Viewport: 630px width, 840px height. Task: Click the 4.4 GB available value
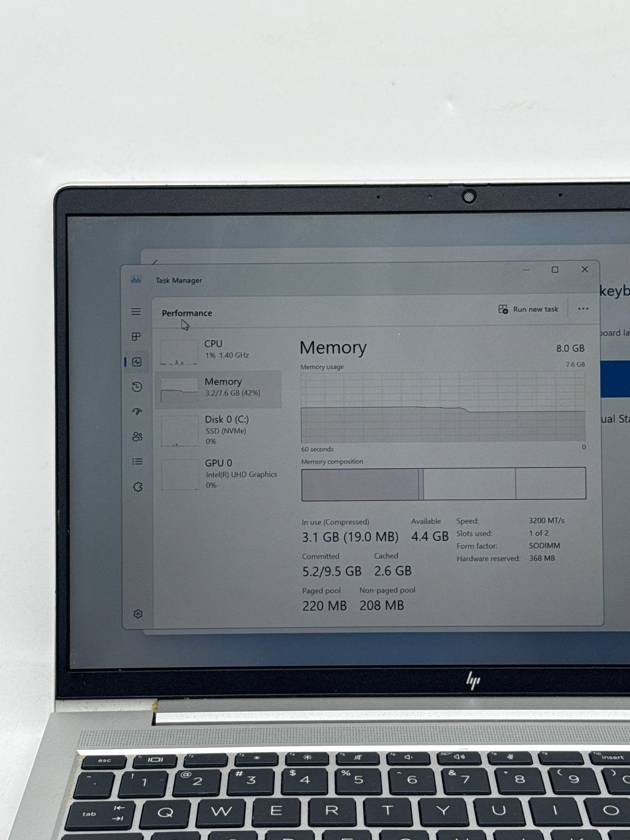coord(430,537)
